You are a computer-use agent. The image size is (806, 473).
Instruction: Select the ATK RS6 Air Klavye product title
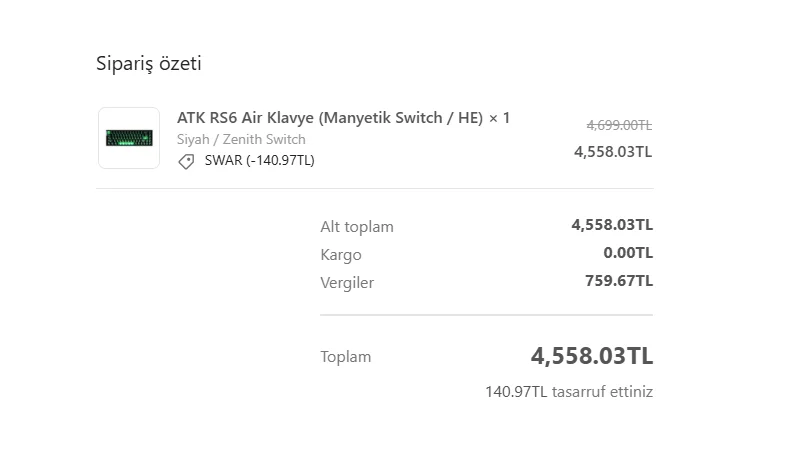pos(330,118)
